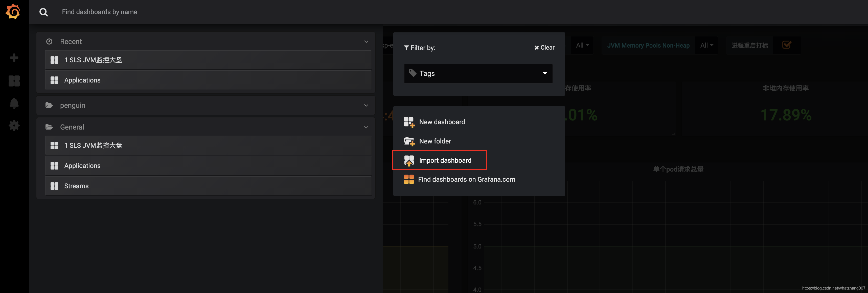Image resolution: width=868 pixels, height=293 pixels.
Task: Click the Grafana logo icon
Action: click(13, 12)
